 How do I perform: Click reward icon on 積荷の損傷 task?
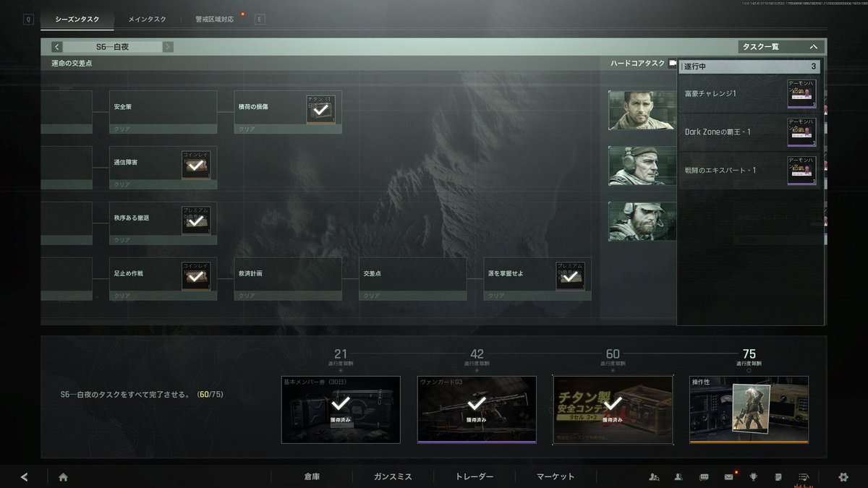pos(320,109)
